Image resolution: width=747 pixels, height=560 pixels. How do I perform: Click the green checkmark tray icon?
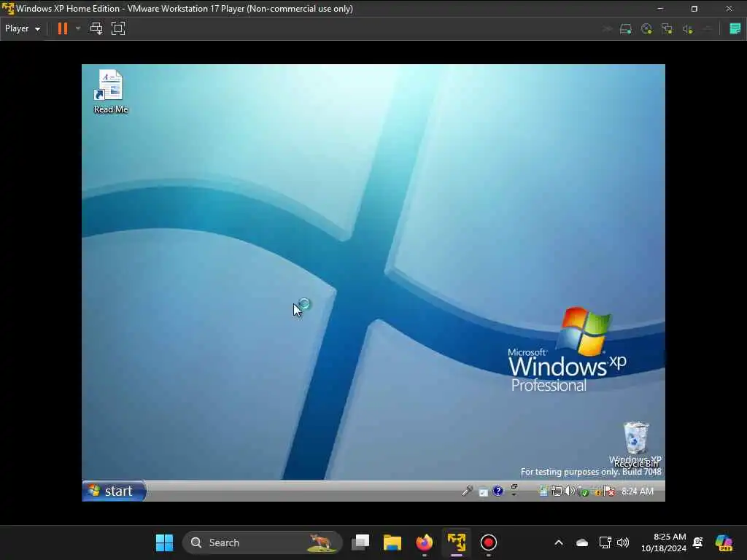(583, 491)
